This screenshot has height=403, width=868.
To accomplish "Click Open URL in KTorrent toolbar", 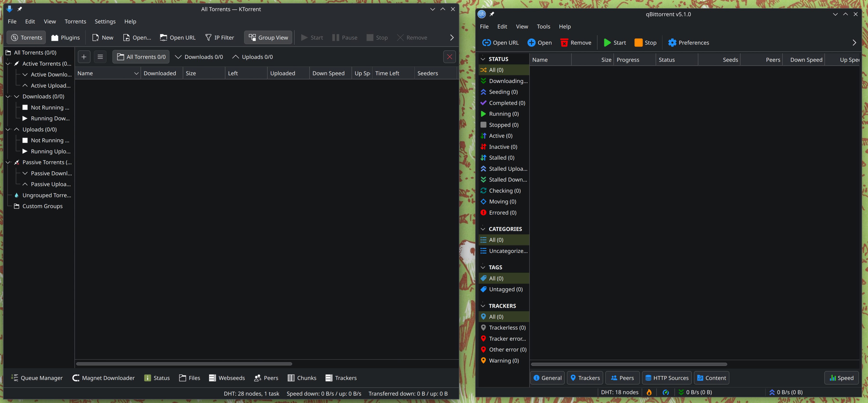I will pos(177,37).
